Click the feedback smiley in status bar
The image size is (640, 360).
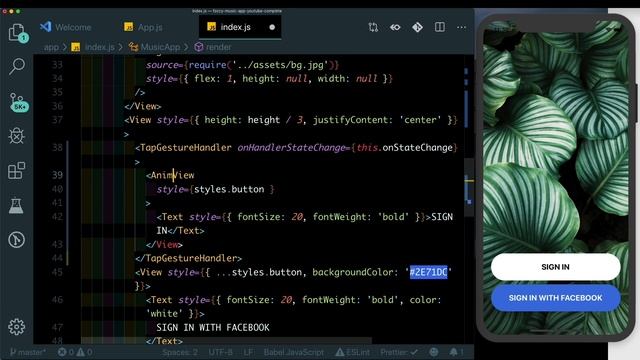click(x=434, y=352)
